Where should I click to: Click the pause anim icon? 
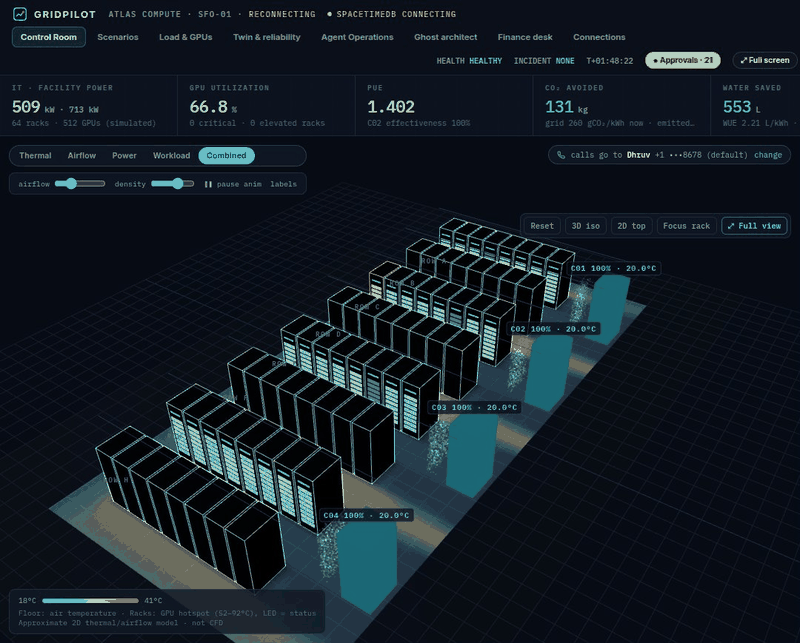coord(208,184)
